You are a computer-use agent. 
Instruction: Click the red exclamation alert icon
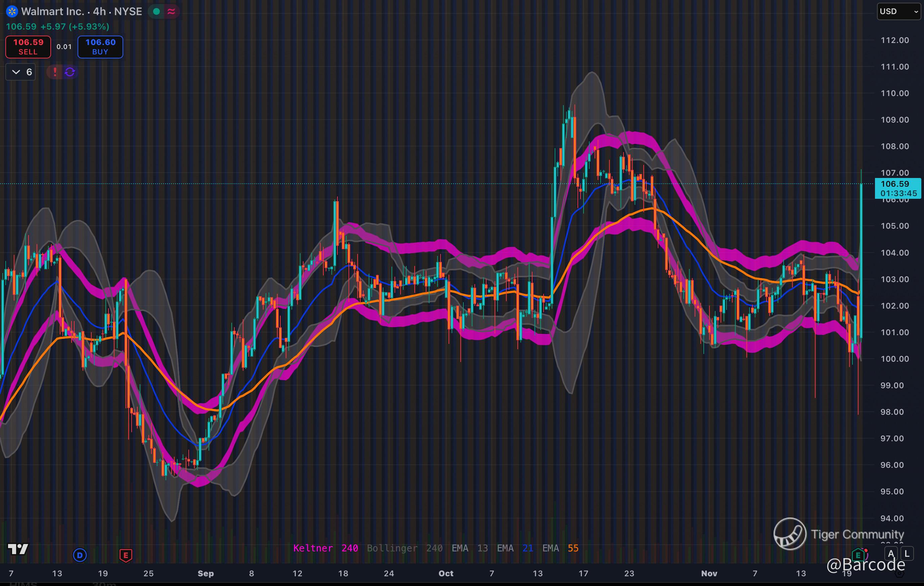tap(55, 72)
